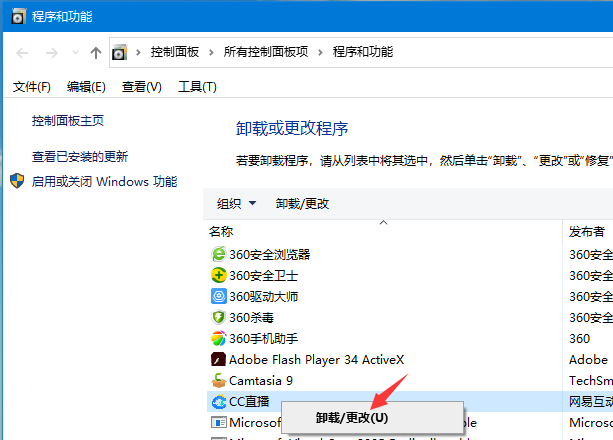This screenshot has width=613, height=440.
Task: Sort list by 发布者 column header
Action: tap(586, 232)
